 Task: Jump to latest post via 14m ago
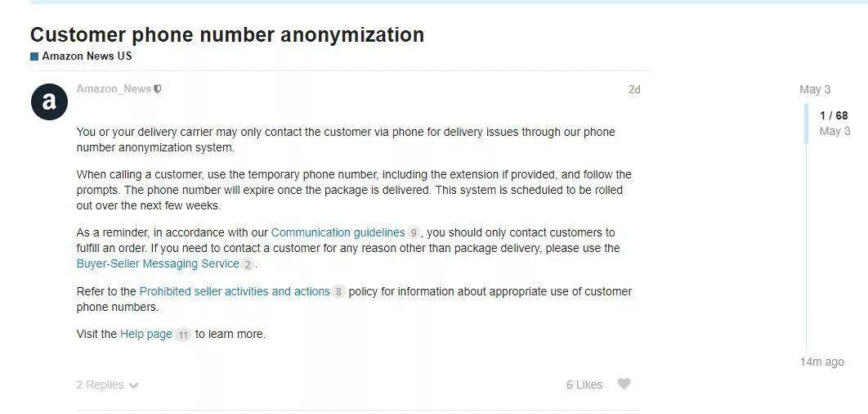(821, 362)
